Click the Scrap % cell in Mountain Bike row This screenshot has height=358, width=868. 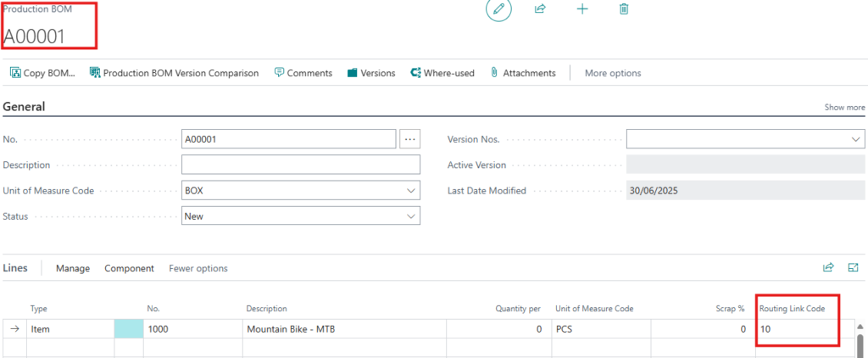tap(703, 329)
